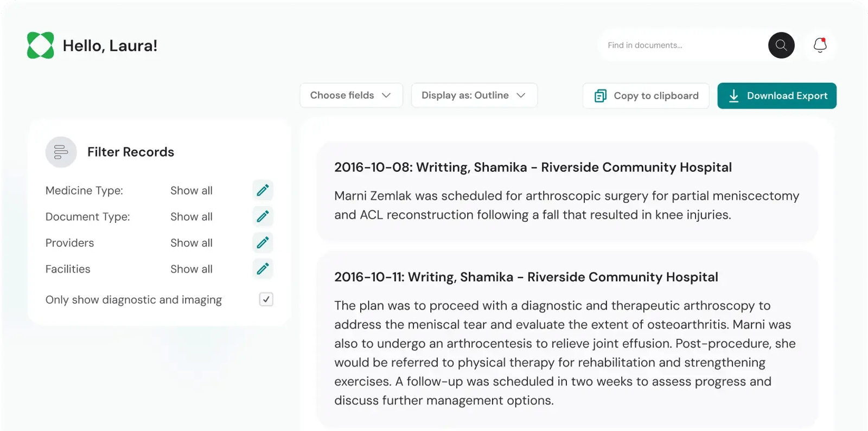Click the Download Export button
This screenshot has width=868, height=431.
coord(777,96)
